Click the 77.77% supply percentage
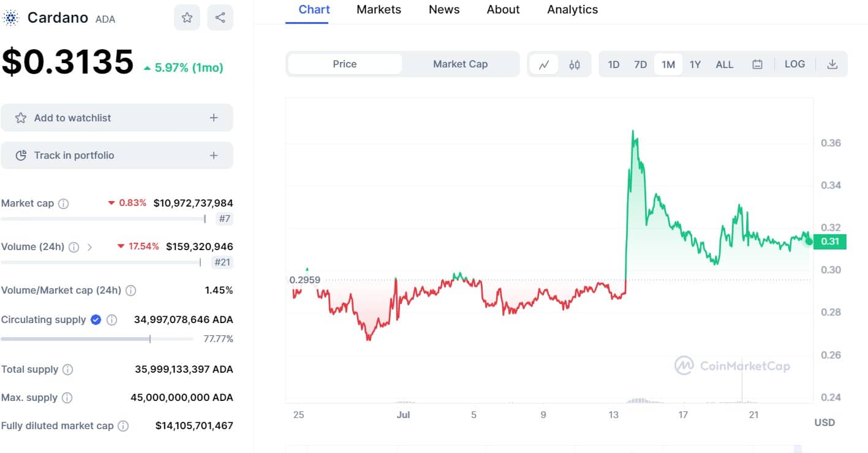868x453 pixels. [x=218, y=338]
